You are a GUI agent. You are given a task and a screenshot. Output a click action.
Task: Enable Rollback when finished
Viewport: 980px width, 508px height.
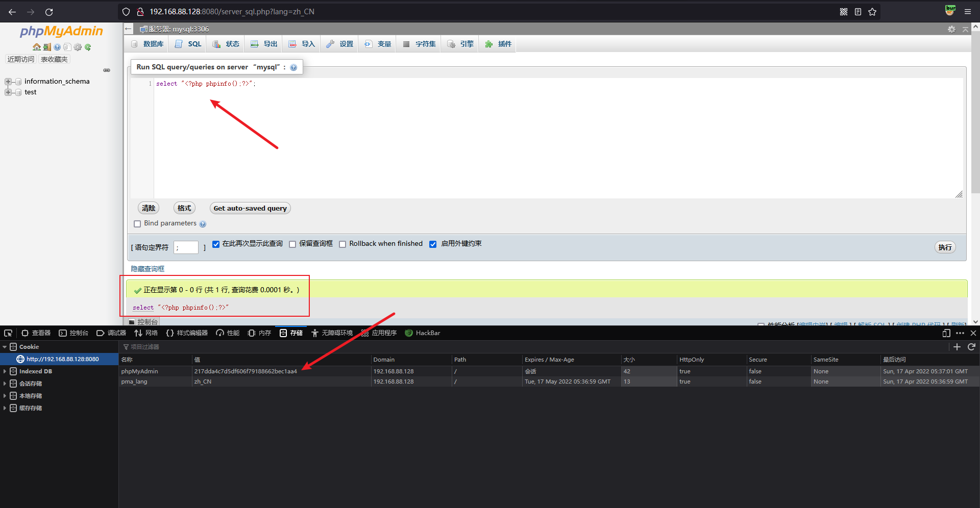342,244
